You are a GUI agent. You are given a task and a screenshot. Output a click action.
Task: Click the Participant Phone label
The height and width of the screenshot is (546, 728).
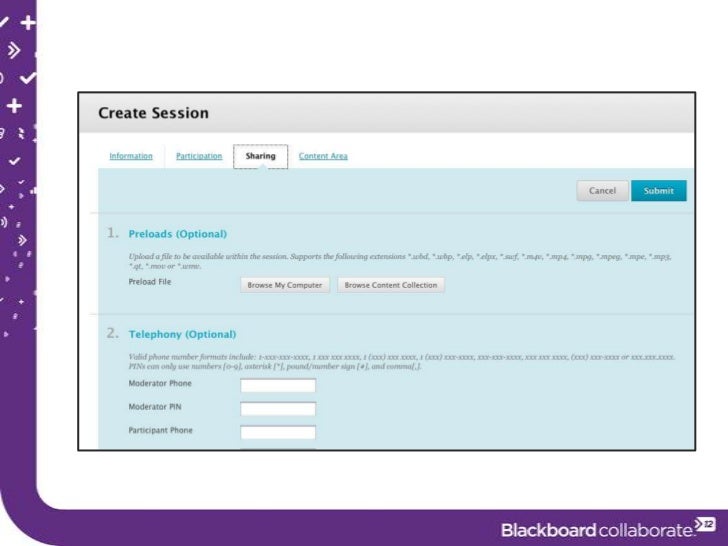tap(161, 430)
